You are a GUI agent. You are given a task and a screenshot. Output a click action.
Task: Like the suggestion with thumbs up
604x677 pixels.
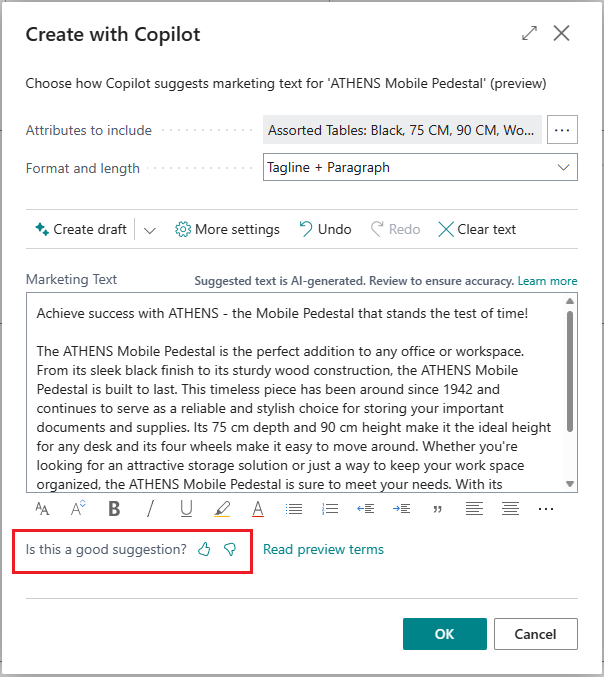pyautogui.click(x=205, y=549)
